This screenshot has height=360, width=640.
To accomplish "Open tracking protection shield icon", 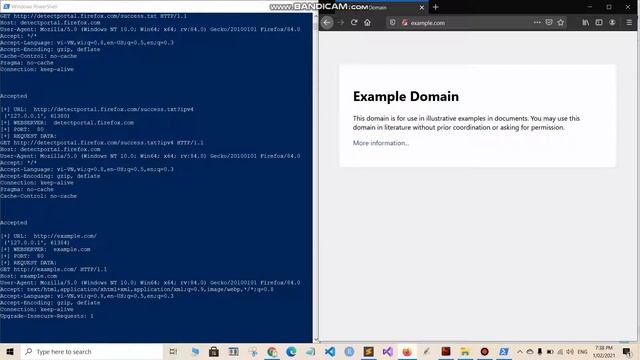I will 392,23.
